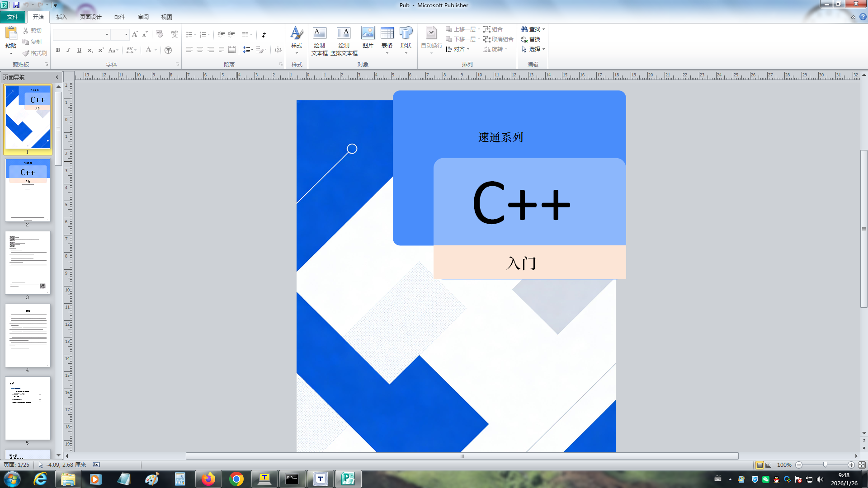Open the font name dropdown

click(x=107, y=35)
